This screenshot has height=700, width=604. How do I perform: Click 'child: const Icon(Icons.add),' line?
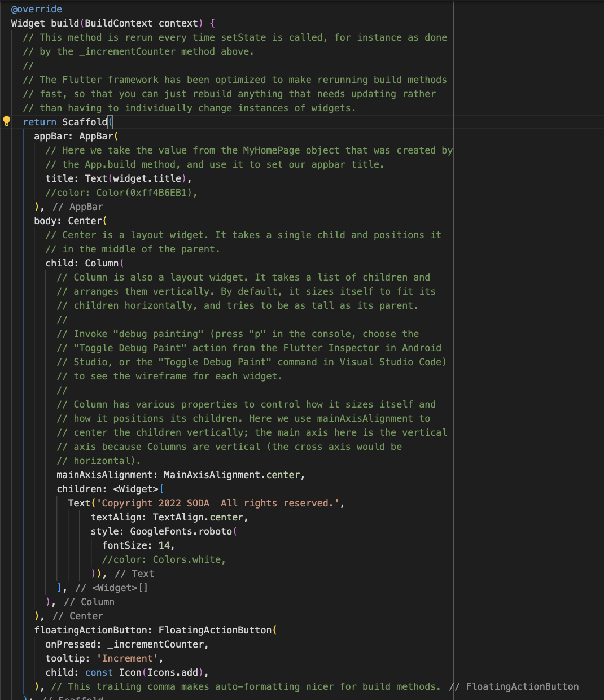coord(127,672)
